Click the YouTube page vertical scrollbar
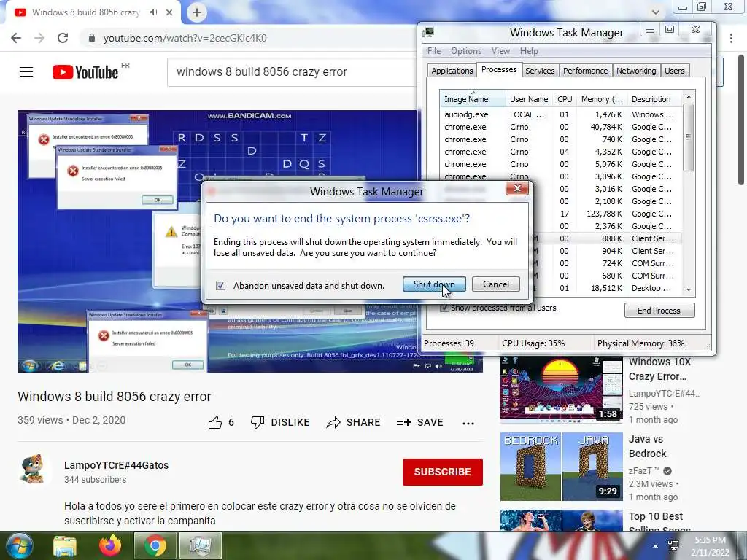Viewport: 747px width, 560px height. click(x=741, y=119)
